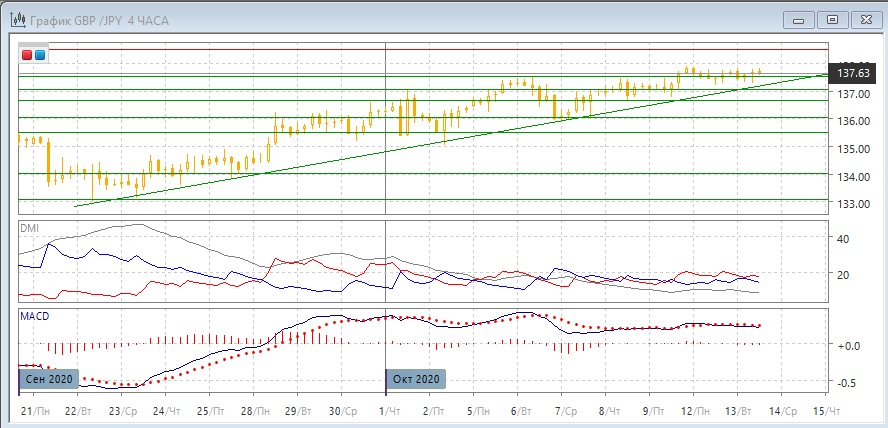Viewport: 888px width, 428px height.
Task: Close the GBP/JPY chart window
Action: 864,16
